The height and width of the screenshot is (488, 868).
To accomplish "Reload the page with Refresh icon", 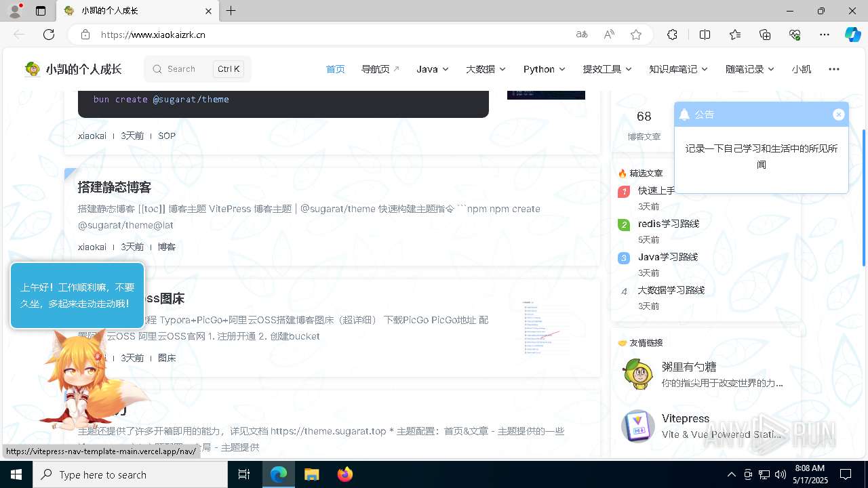I will coord(49,35).
